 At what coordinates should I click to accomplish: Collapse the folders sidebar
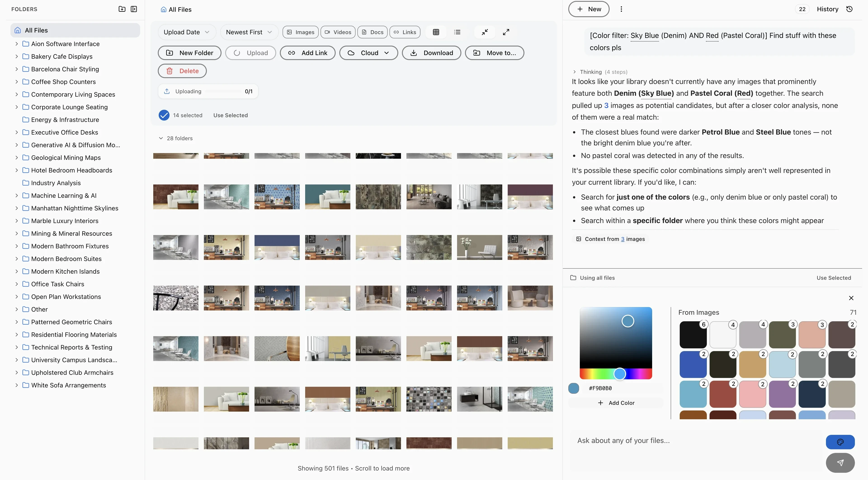tap(133, 9)
